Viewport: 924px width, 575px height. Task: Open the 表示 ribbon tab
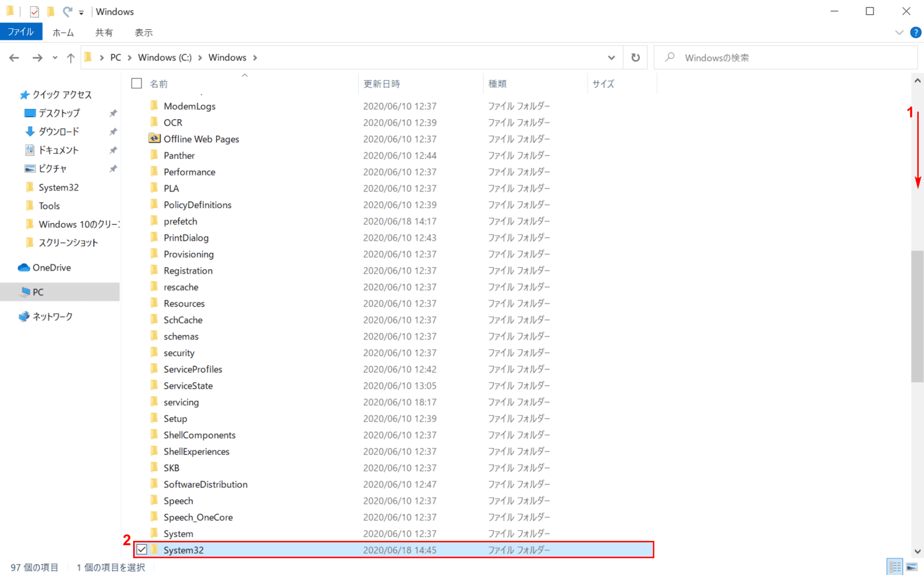(144, 32)
